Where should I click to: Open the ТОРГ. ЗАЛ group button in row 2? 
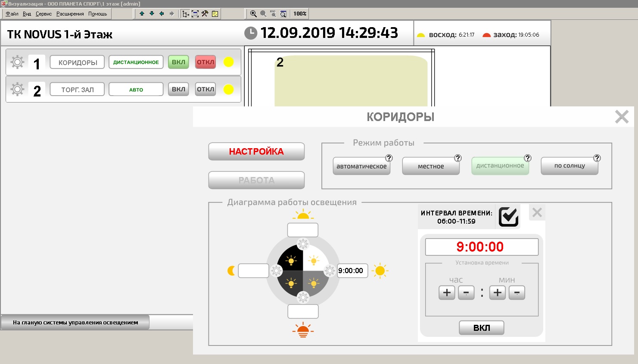click(x=78, y=89)
